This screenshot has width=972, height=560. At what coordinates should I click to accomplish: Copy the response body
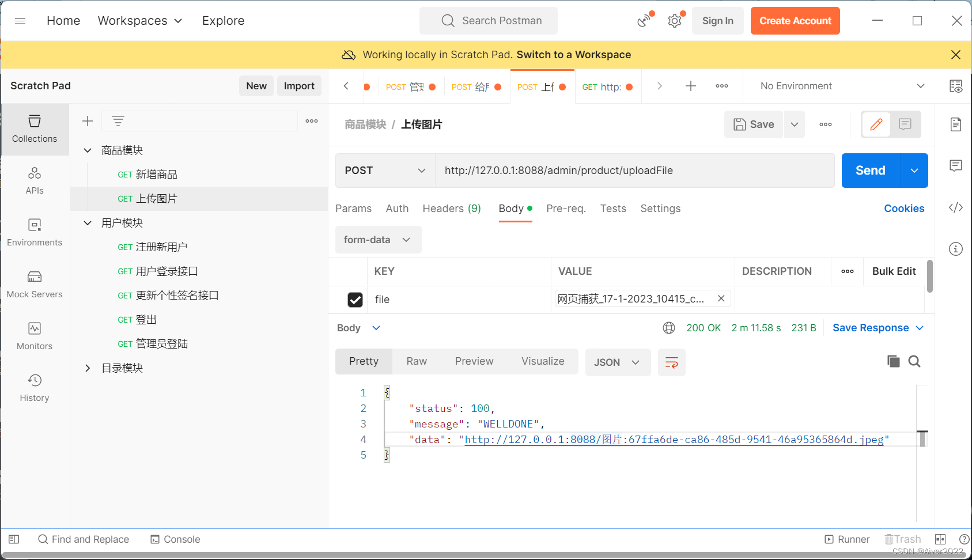pos(894,361)
